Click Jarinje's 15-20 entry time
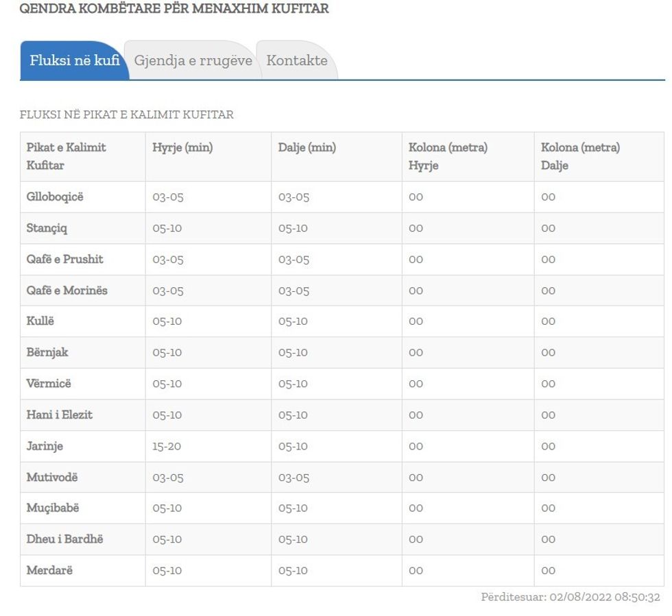This screenshot has height=616, width=672. pos(167,446)
